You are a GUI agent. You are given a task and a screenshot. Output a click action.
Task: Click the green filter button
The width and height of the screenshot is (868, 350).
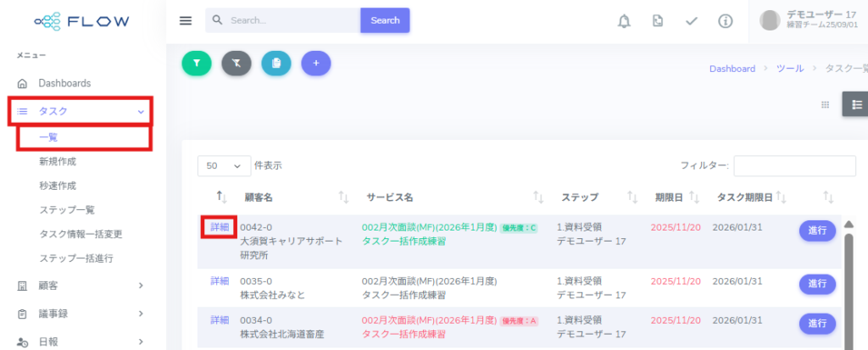[x=197, y=63]
